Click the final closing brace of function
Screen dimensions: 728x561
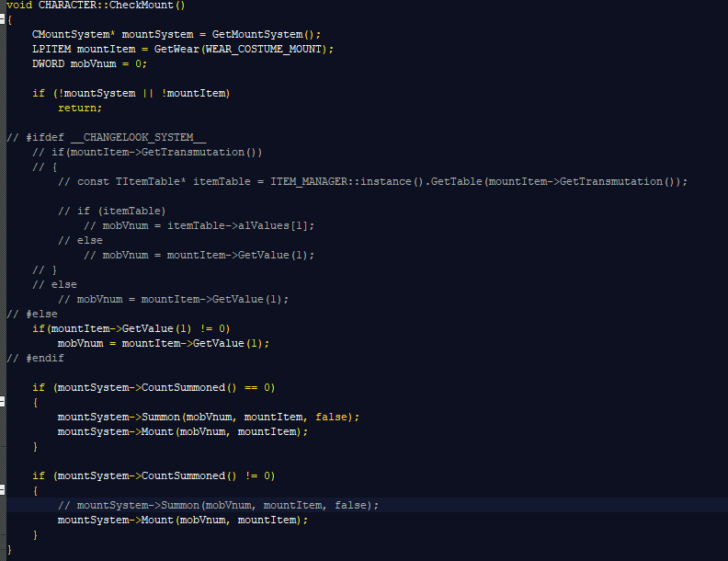pos(9,549)
